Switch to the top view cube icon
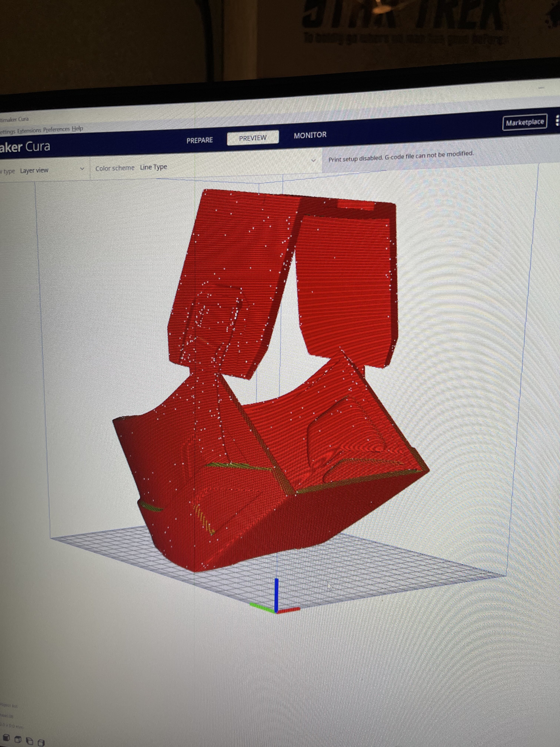560x747 pixels. click(18, 739)
